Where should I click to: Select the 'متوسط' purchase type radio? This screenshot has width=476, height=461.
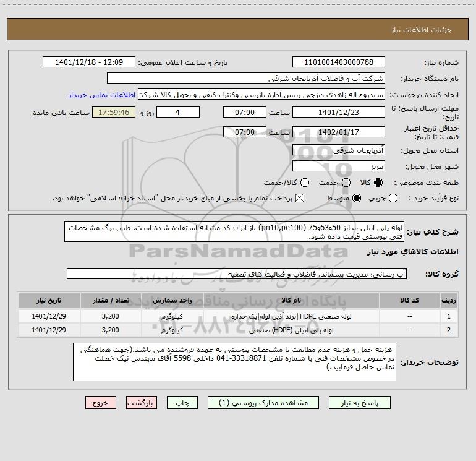(357, 199)
